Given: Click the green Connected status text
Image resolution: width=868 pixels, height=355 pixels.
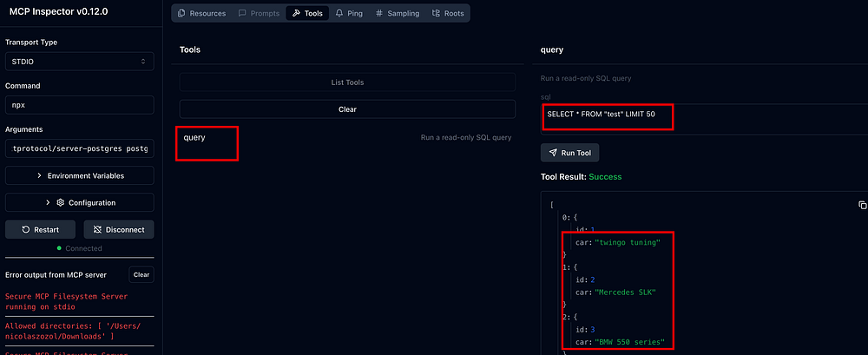Looking at the screenshot, I should coord(83,248).
